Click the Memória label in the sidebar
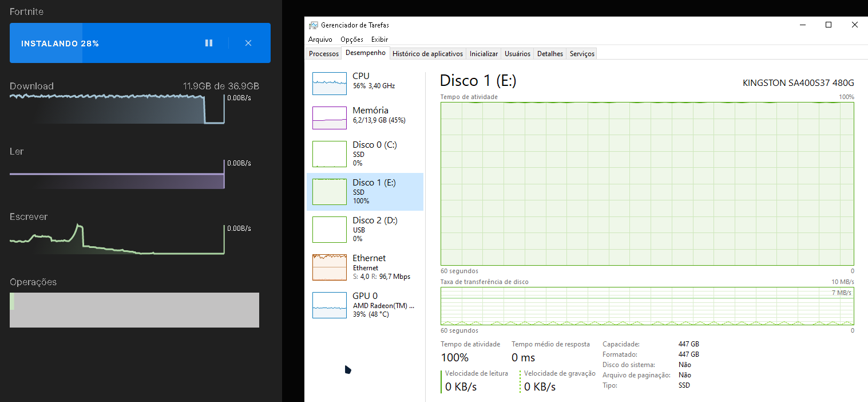 (371, 111)
